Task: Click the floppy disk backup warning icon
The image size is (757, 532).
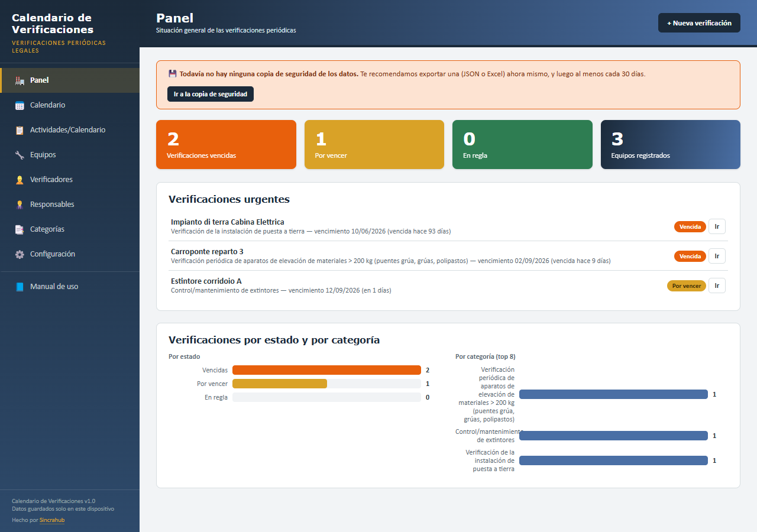Action: point(173,74)
